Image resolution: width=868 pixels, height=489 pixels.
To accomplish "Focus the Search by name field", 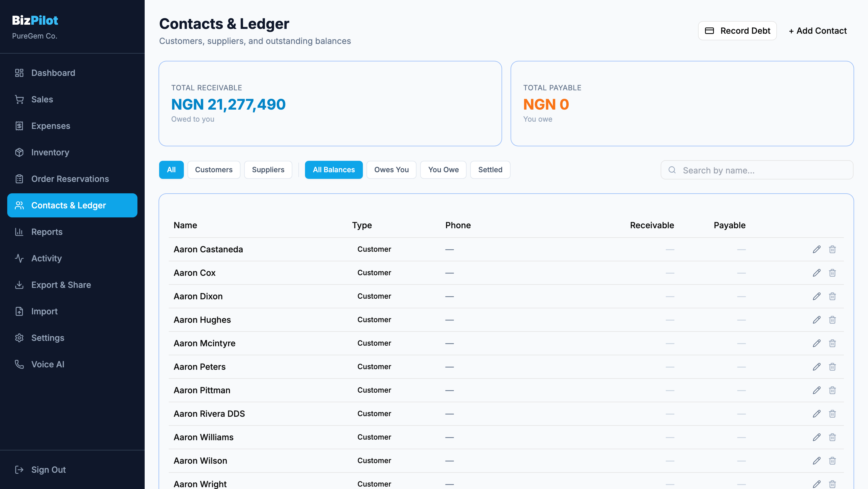I will tap(757, 170).
